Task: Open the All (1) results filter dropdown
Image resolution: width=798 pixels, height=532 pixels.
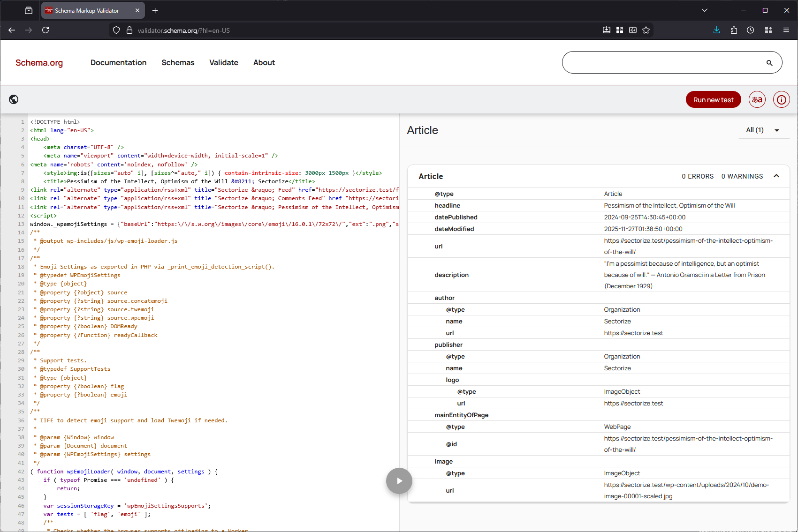Action: 763,130
